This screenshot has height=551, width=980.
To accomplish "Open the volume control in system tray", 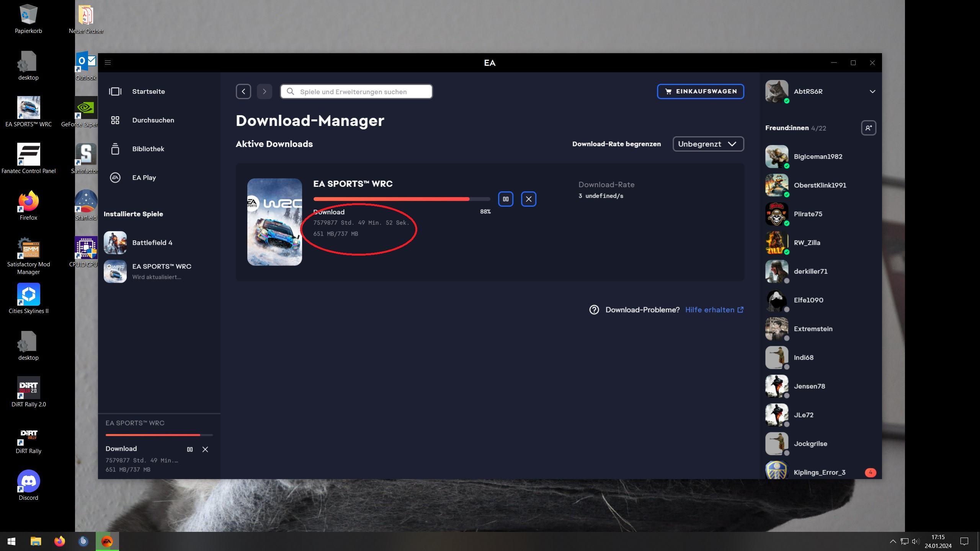I will 916,541.
